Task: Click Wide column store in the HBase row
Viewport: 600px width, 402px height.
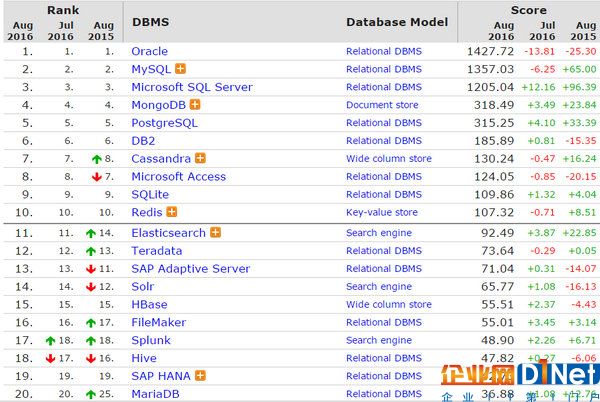Action: point(389,304)
